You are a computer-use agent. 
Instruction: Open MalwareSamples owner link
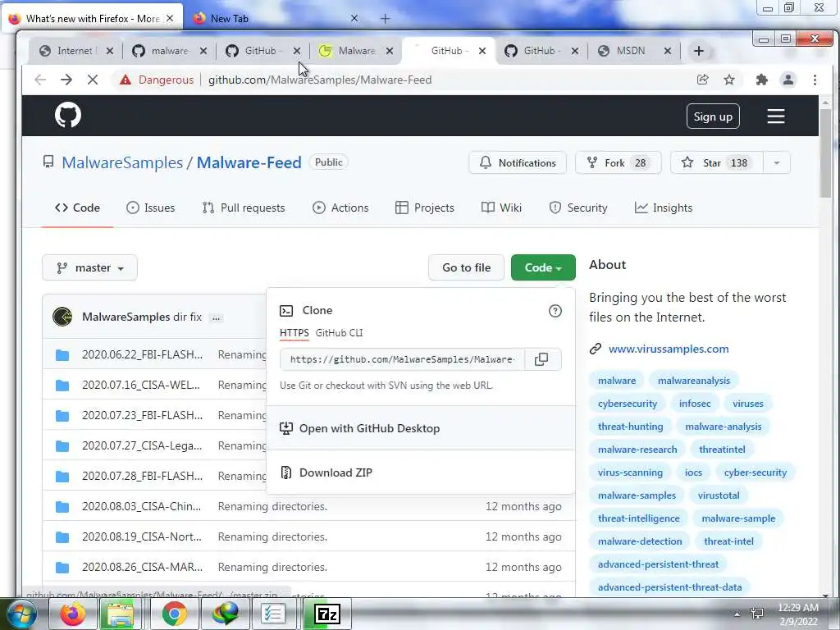(122, 162)
